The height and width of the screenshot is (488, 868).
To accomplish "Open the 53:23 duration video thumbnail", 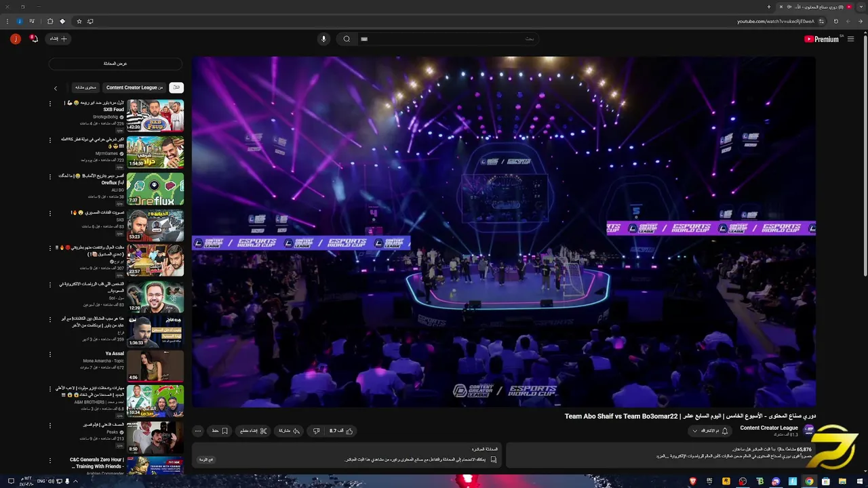I will (155, 226).
